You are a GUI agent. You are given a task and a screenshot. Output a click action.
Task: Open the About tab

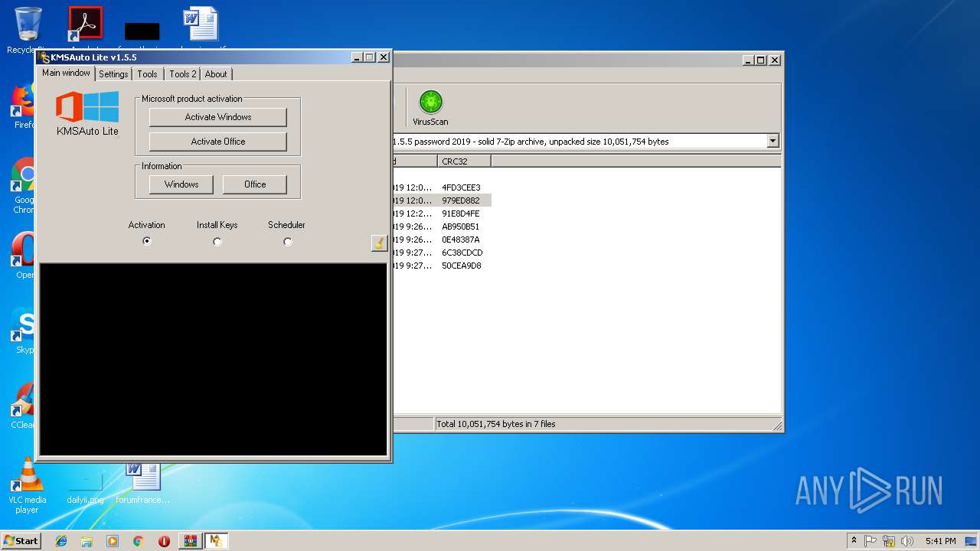[x=216, y=74]
